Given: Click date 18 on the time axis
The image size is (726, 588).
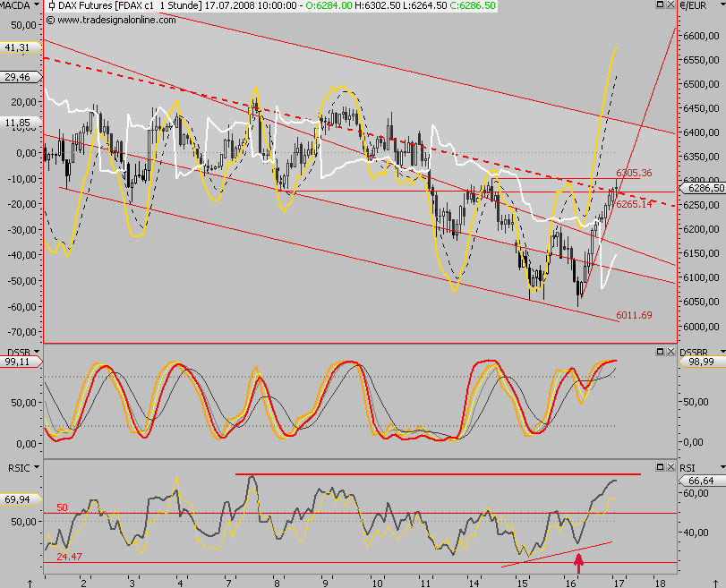Looking at the screenshot, I should pos(661,583).
